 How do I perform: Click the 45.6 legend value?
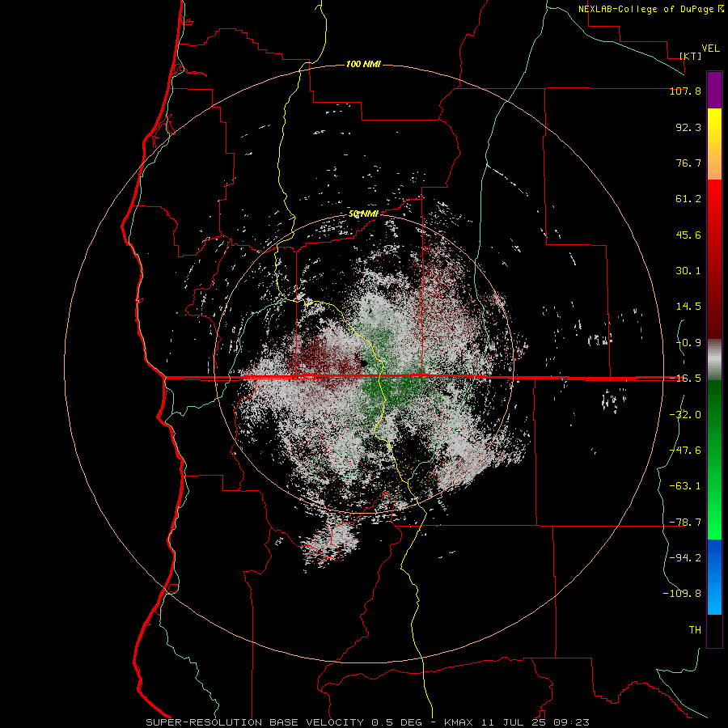688,235
